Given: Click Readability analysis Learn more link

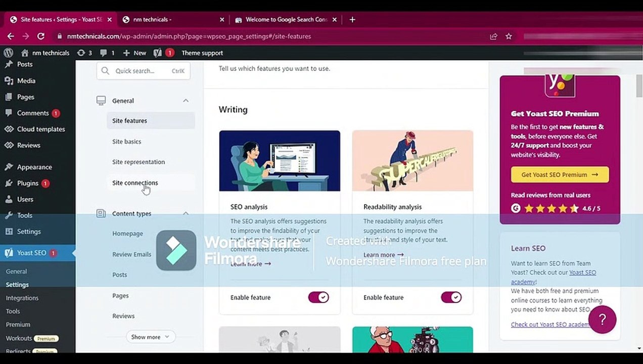Looking at the screenshot, I should (384, 255).
